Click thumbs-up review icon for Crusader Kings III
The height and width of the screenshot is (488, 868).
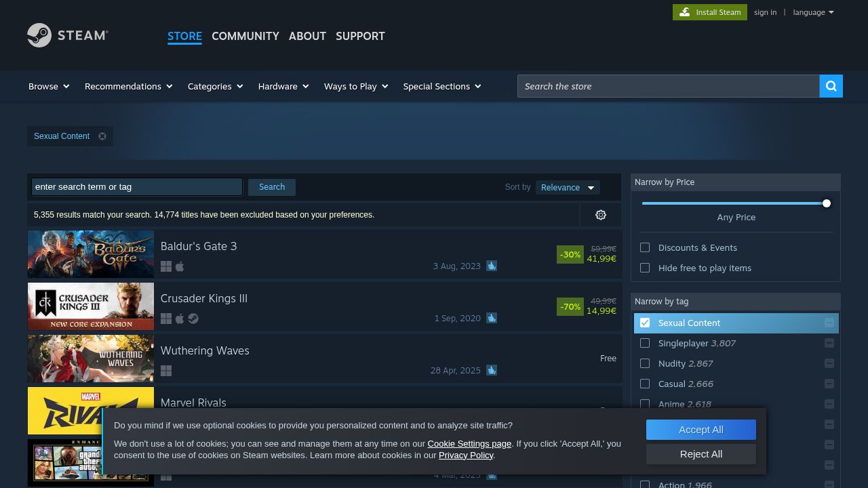(492, 318)
